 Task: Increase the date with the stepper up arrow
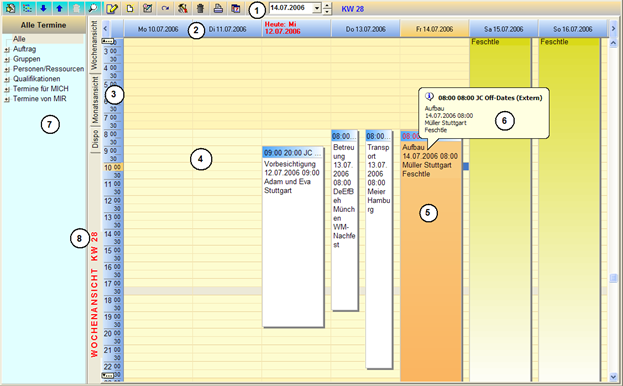pyautogui.click(x=327, y=5)
